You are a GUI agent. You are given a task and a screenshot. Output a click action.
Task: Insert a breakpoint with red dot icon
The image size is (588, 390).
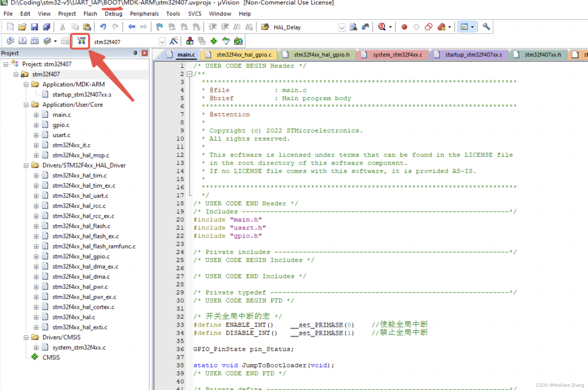point(404,27)
